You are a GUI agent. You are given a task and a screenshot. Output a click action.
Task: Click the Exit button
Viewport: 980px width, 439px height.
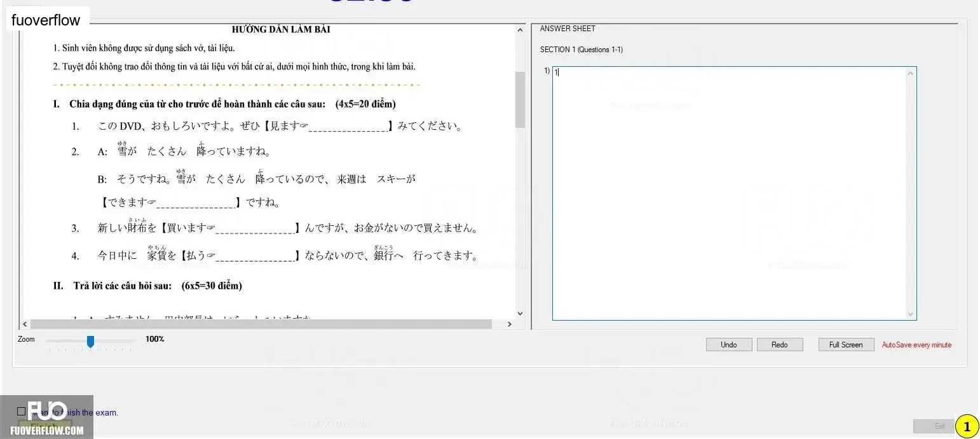tap(934, 426)
